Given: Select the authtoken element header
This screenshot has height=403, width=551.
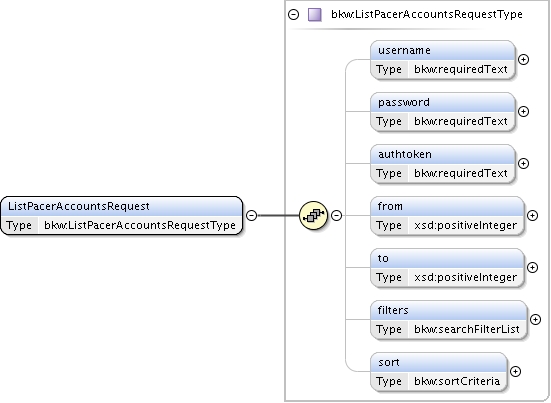Looking at the screenshot, I should [x=443, y=154].
